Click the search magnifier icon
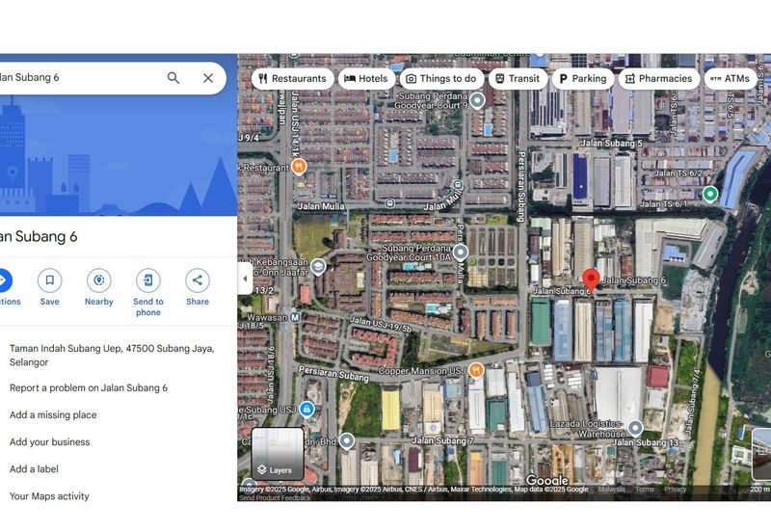771x532 pixels. click(x=173, y=78)
